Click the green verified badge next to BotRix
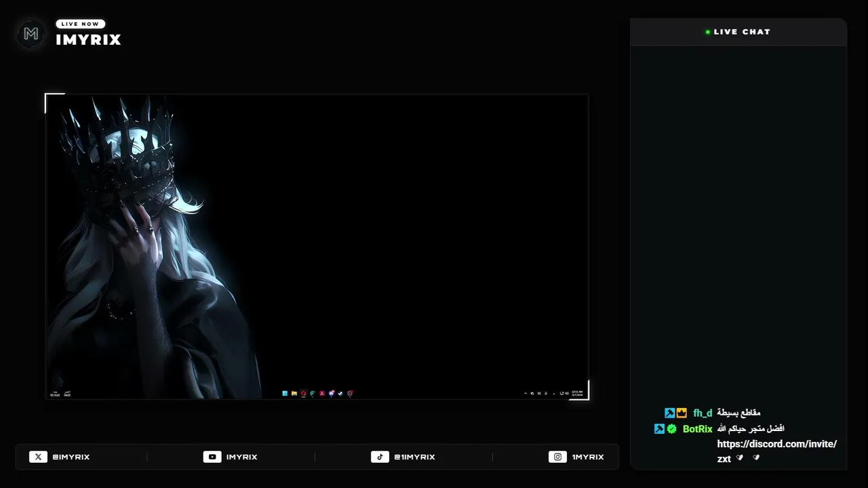Image resolution: width=868 pixels, height=488 pixels. tap(671, 429)
